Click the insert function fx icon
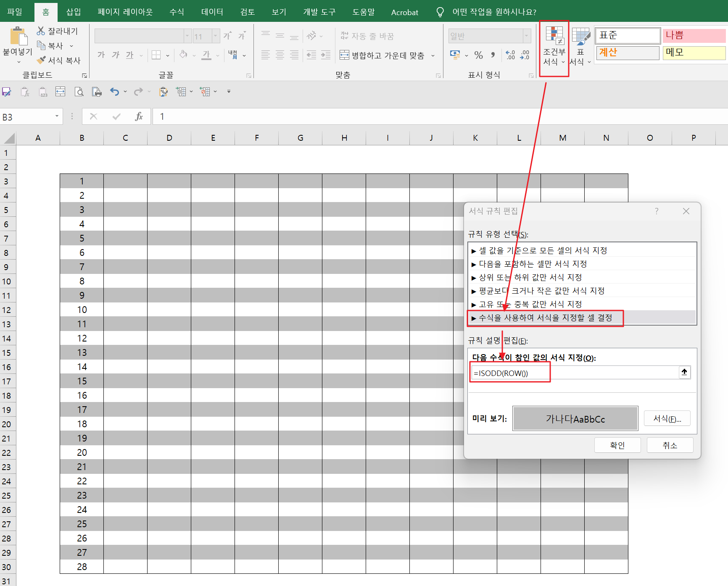The height and width of the screenshot is (586, 728). [x=139, y=116]
